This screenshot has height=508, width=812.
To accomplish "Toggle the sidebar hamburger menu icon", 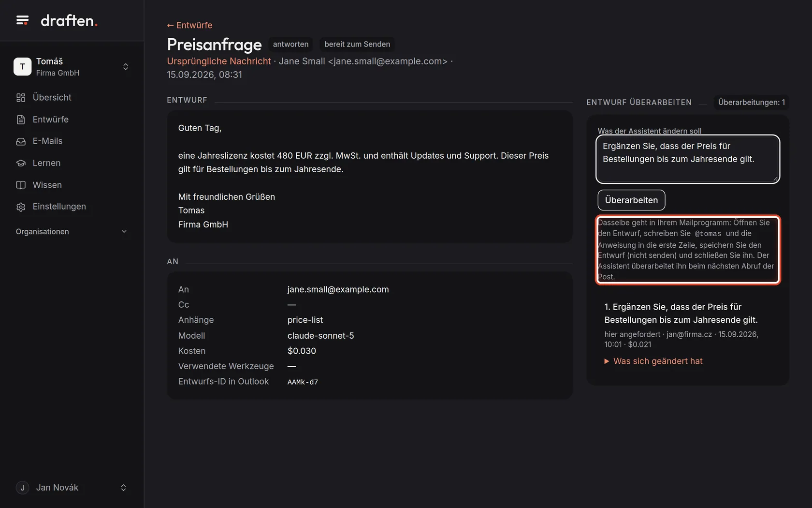I will click(22, 20).
